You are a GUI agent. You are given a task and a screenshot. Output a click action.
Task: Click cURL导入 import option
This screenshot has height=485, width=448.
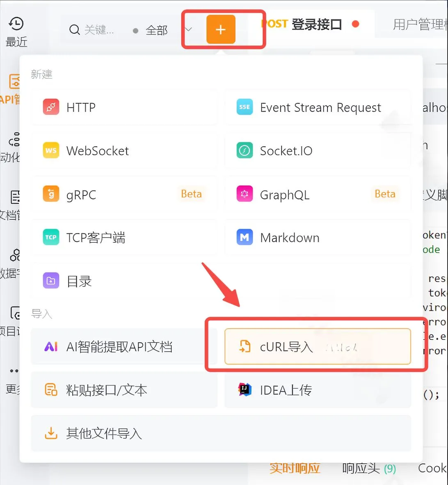pyautogui.click(x=318, y=346)
